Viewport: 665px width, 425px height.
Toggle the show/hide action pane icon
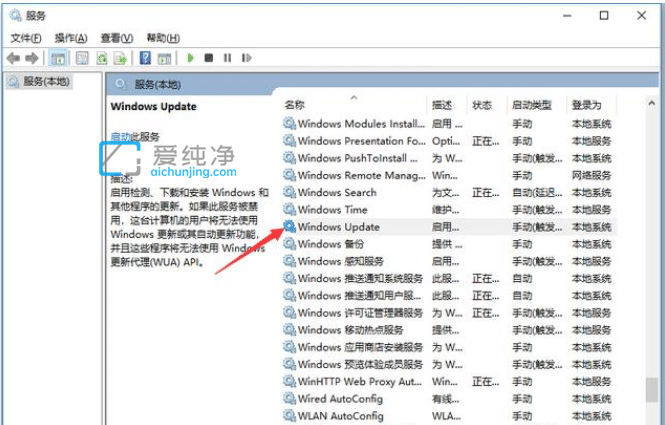[164, 58]
